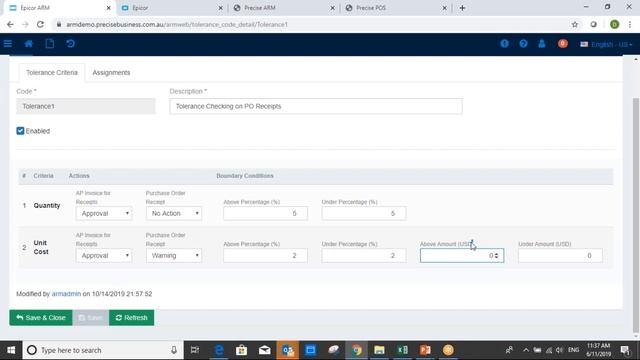This screenshot has height=360, width=640.
Task: Switch to the Precise ARM browser tab
Action: click(284, 8)
